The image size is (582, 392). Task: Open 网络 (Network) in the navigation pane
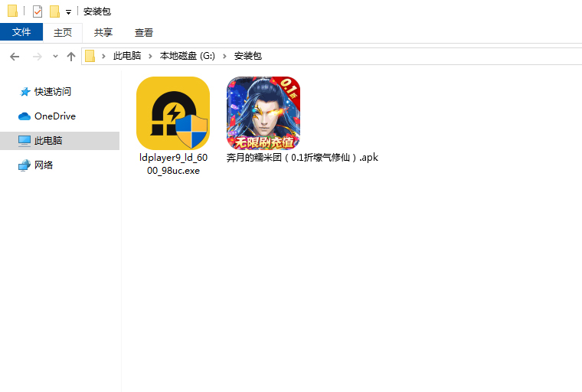[44, 165]
